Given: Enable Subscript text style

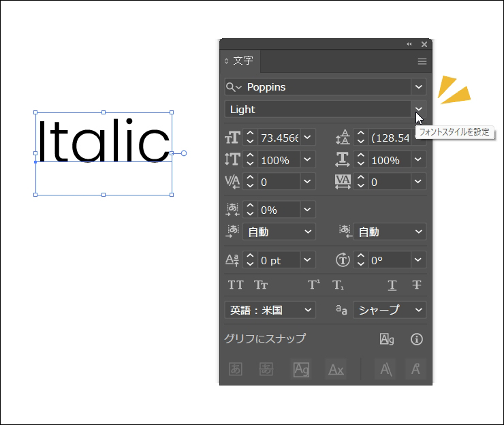Looking at the screenshot, I should point(338,285).
